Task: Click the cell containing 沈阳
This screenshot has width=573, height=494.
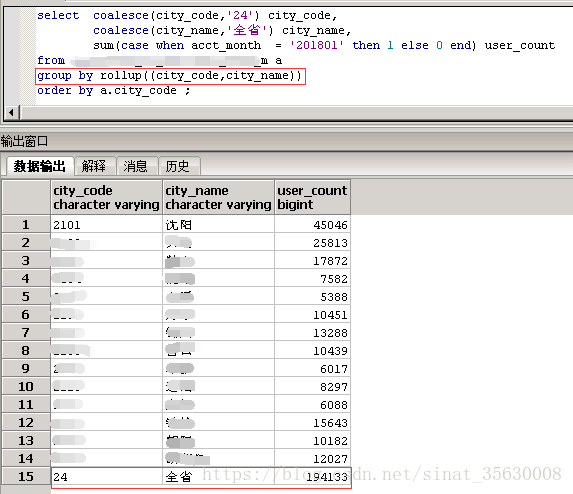Action: tap(218, 224)
